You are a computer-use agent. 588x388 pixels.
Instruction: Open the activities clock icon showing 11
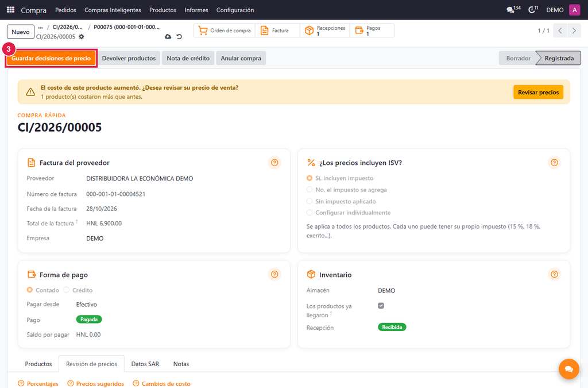click(533, 9)
